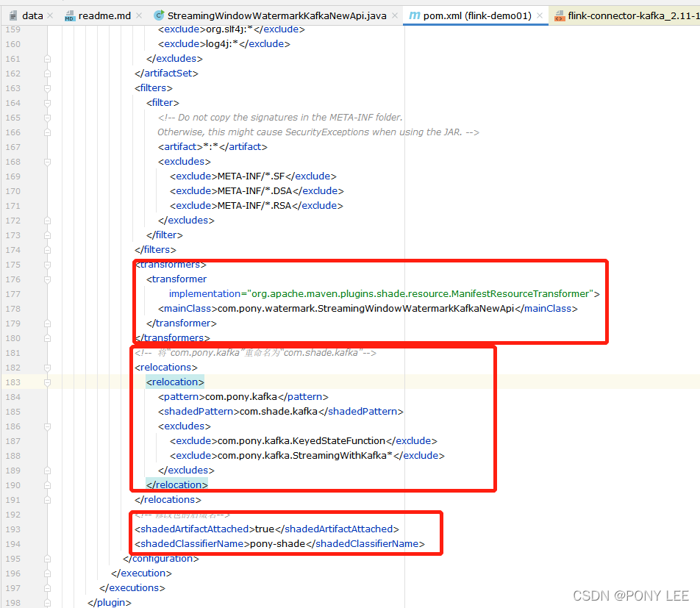Click the fold end marker at line 172

[47, 221]
